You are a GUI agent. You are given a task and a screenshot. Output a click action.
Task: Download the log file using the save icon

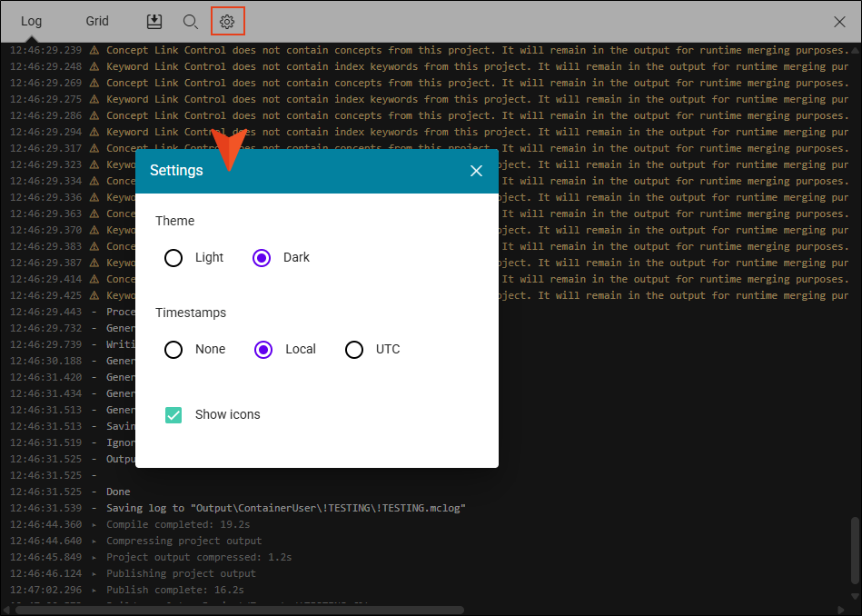[x=154, y=22]
